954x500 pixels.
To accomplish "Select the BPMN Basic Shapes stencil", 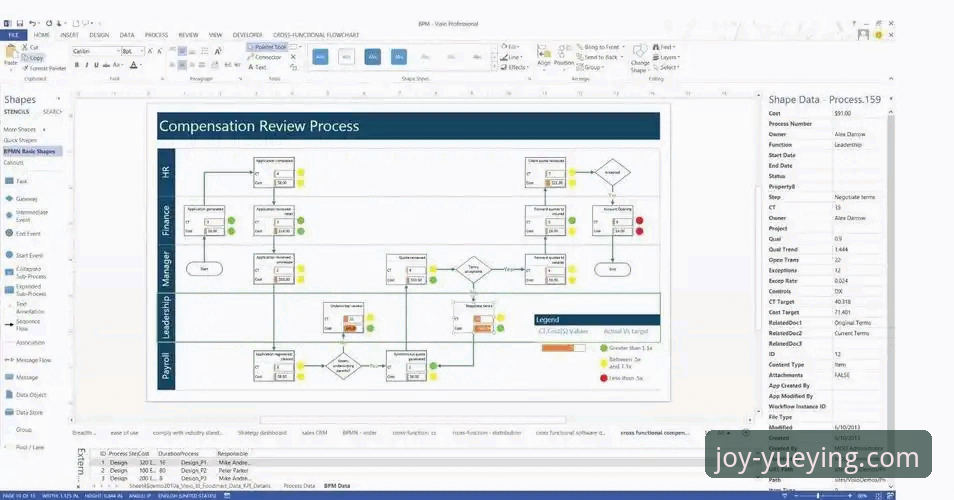I will tap(31, 151).
